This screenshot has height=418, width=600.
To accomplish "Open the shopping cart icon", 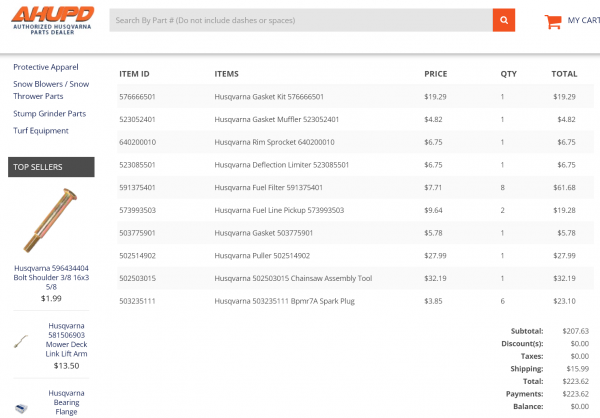I will pos(553,21).
